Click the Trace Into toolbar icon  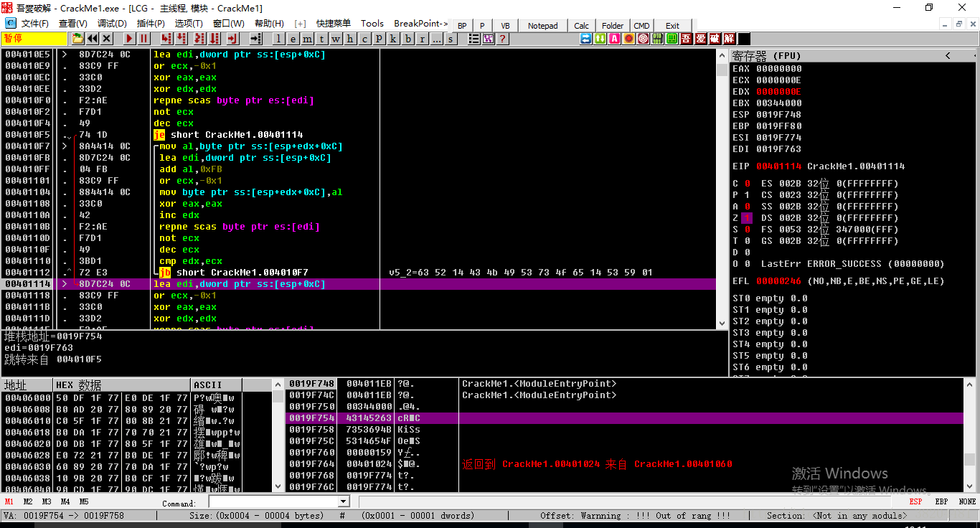(x=199, y=39)
